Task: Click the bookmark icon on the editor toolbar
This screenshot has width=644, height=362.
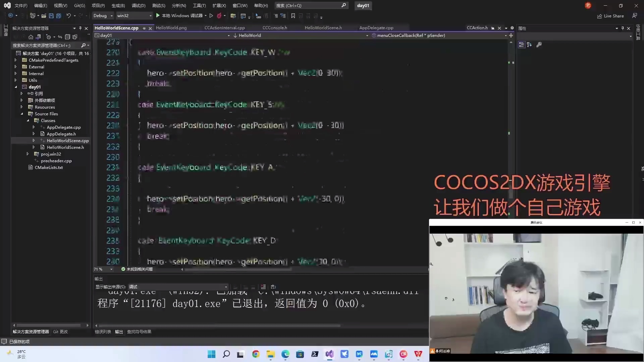Action: click(293, 16)
